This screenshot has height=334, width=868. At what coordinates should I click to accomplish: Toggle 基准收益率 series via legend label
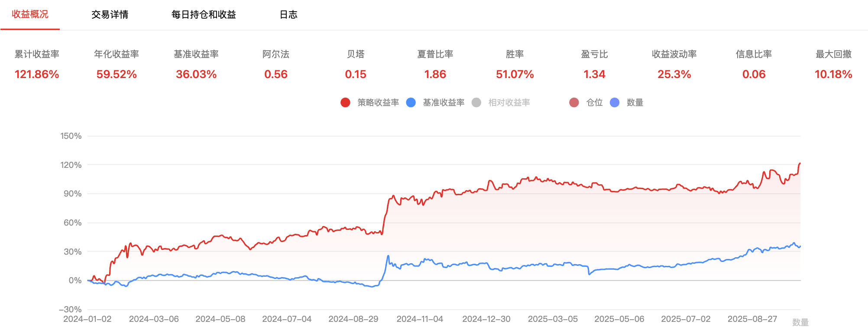point(444,102)
